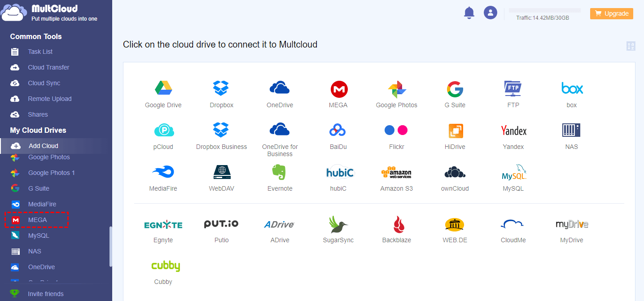Choose the box cloud drive
Viewport: 644px width, 301px height.
[572, 88]
